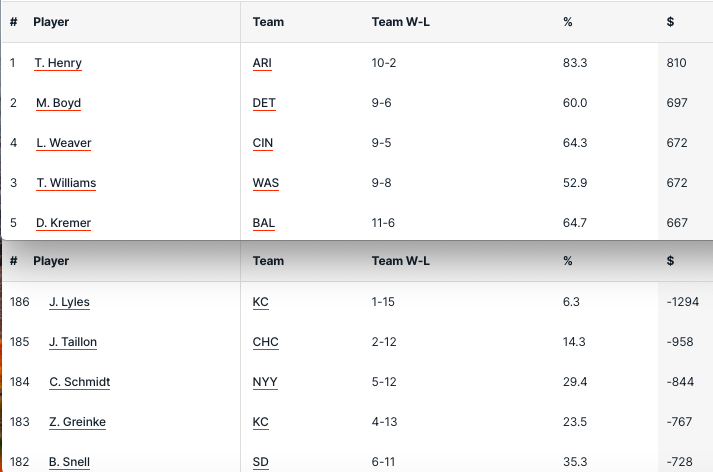
Task: View J. Taillon's profile
Action: 73,342
